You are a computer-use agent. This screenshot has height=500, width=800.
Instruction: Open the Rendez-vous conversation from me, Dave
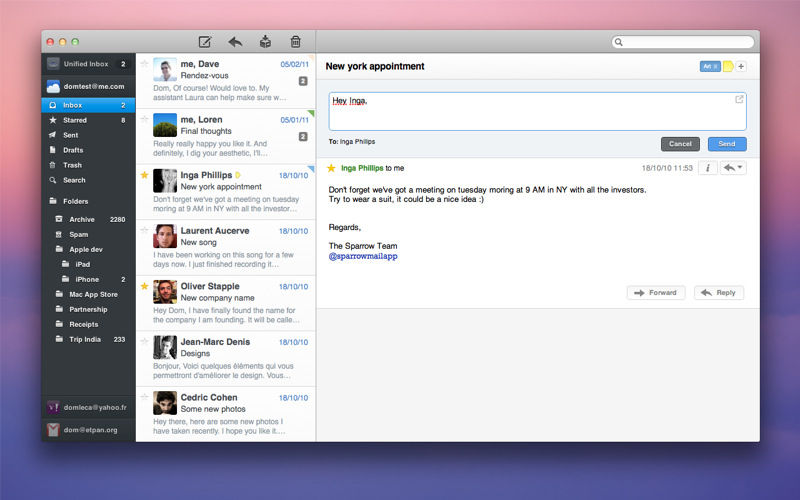point(226,81)
